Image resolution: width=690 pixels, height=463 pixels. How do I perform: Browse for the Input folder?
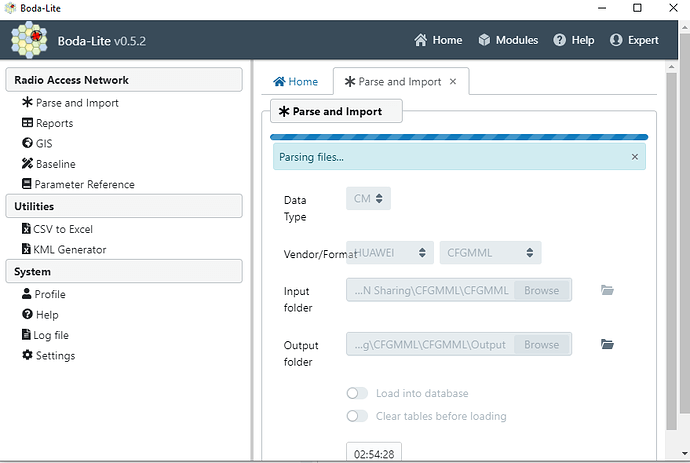(542, 290)
